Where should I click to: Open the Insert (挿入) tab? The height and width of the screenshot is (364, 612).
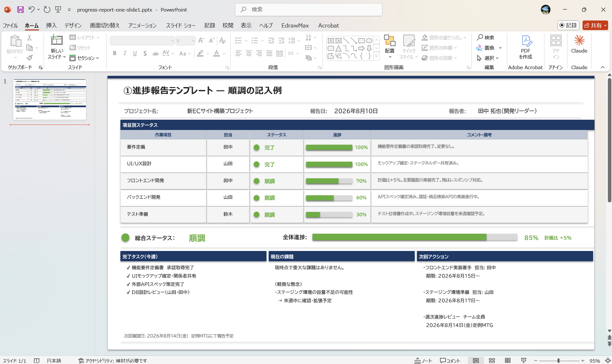click(x=51, y=25)
